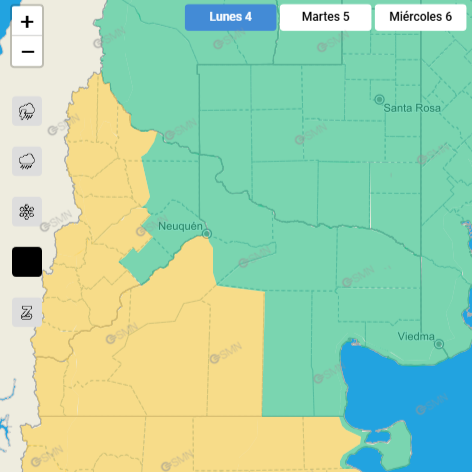Viewport: 472px width, 472px height.
Task: Zoom in with the plus button
Action: click(x=27, y=22)
